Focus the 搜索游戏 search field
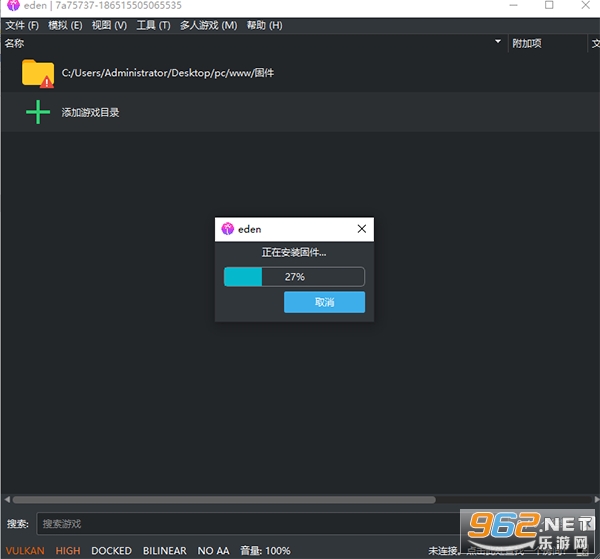 (x=249, y=523)
